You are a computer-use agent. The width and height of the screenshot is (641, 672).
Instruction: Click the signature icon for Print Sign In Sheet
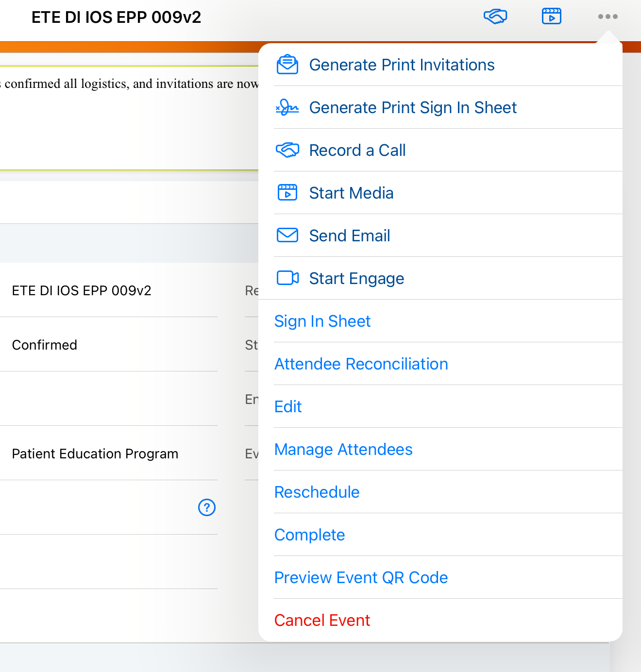coord(287,107)
